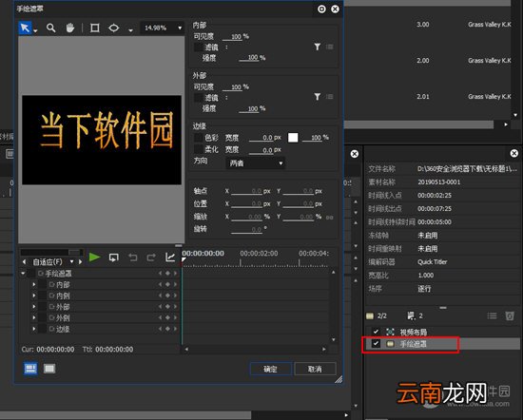Viewport: 523px width, 420px height.
Task: Toggle keyframe checkbox for 手绘遮罩 row
Action: pyautogui.click(x=31, y=274)
